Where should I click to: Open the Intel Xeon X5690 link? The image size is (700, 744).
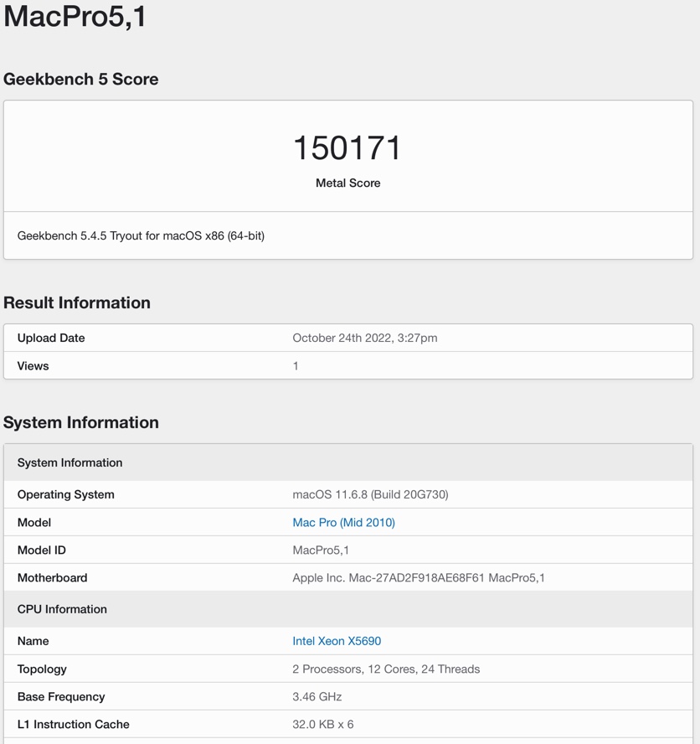(x=337, y=641)
